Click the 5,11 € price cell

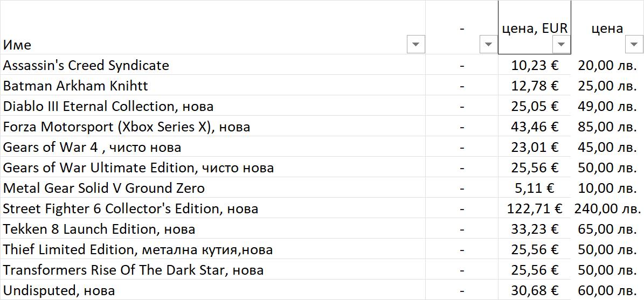(x=534, y=188)
